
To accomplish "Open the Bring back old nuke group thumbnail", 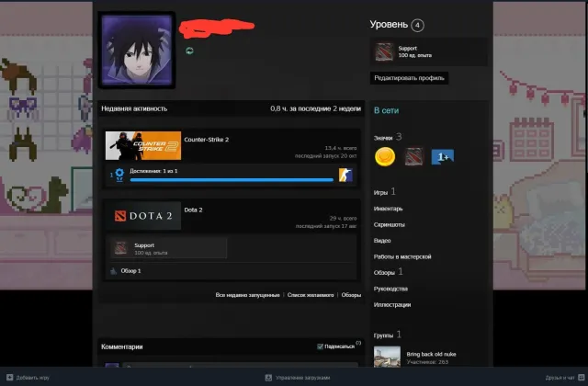I will tap(387, 357).
